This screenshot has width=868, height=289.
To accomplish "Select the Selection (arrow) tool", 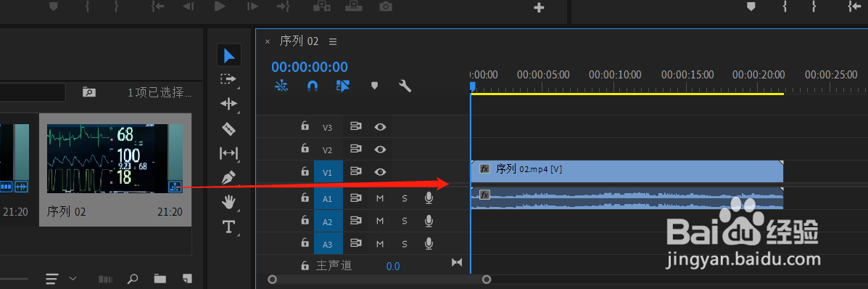I will click(229, 55).
